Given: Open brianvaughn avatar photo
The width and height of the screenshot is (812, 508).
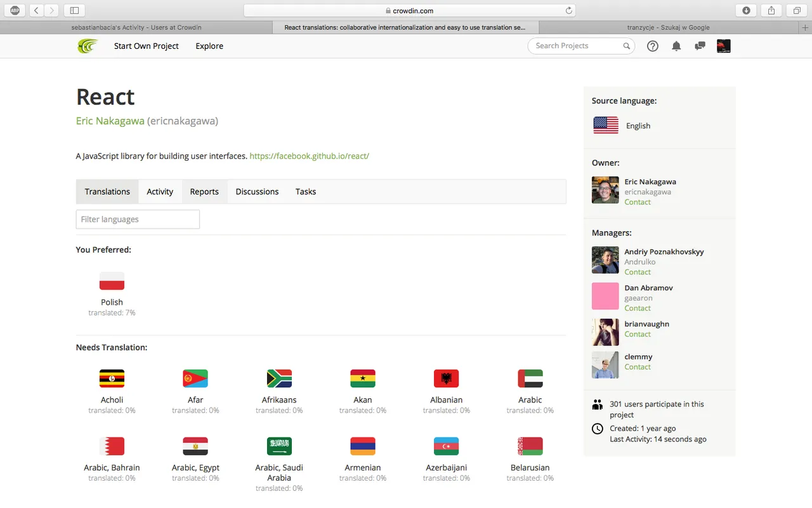Looking at the screenshot, I should (605, 332).
